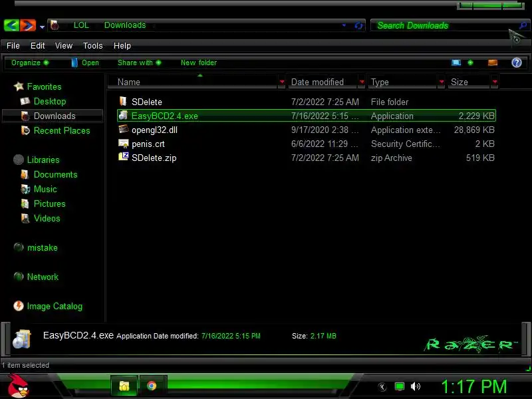This screenshot has height=399, width=532.
Task: Select the penis.crt certificate icon
Action: click(x=123, y=144)
